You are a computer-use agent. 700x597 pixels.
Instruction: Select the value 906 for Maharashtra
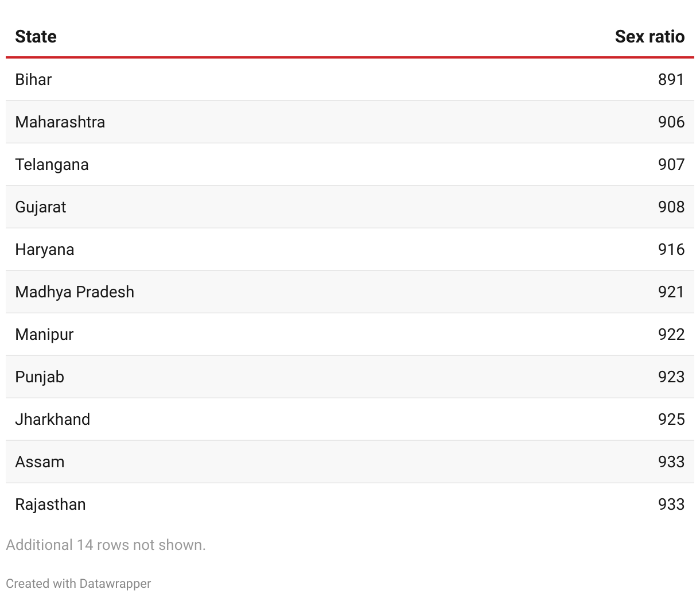(x=671, y=122)
